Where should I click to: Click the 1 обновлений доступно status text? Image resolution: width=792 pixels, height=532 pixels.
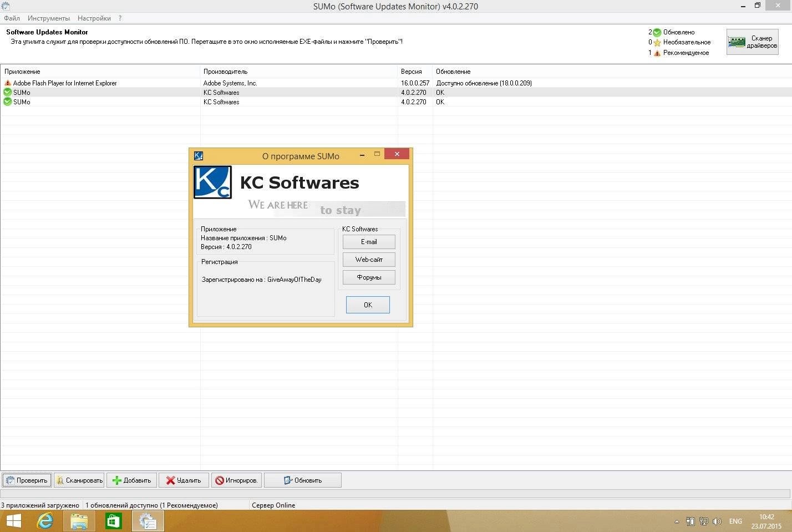coord(151,505)
